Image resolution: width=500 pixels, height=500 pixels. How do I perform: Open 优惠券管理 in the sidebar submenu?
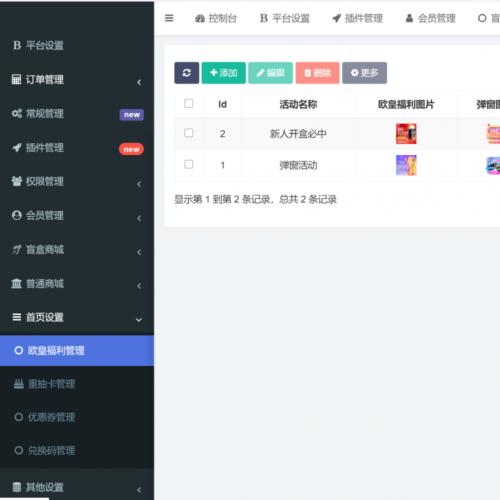pos(52,417)
